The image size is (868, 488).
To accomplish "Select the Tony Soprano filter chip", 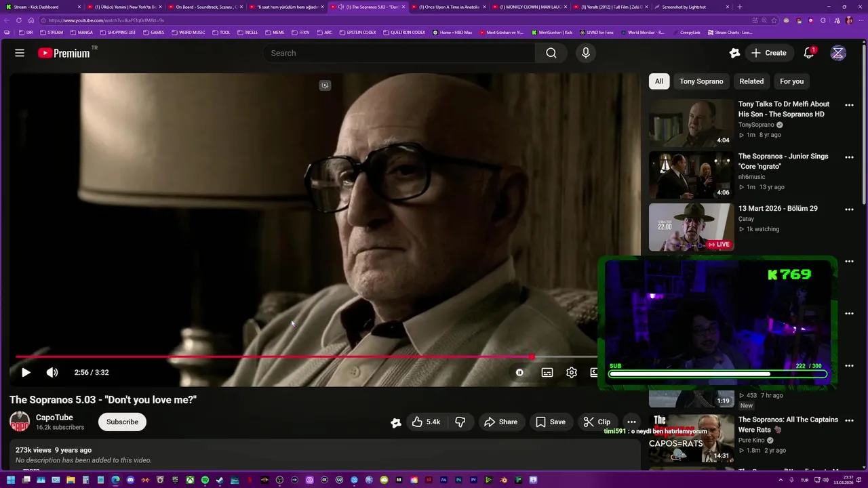I will (701, 81).
